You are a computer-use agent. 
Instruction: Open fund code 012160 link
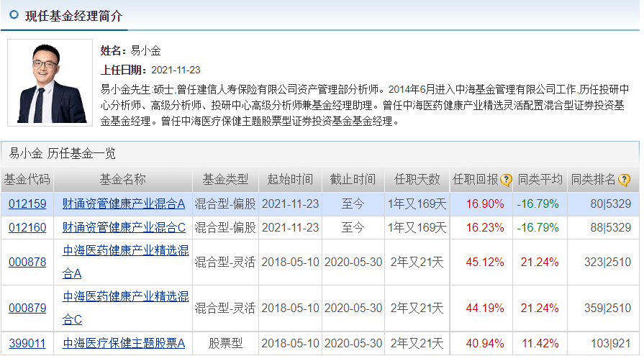tap(27, 227)
